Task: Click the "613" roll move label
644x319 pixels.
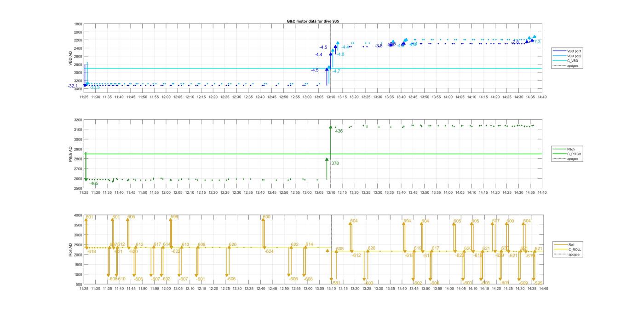Action: click(185, 245)
